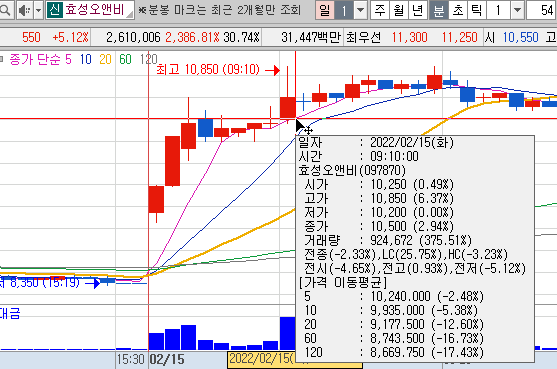This screenshot has height=369, width=557.
Task: Click the speaker sound icon
Action: point(24,10)
